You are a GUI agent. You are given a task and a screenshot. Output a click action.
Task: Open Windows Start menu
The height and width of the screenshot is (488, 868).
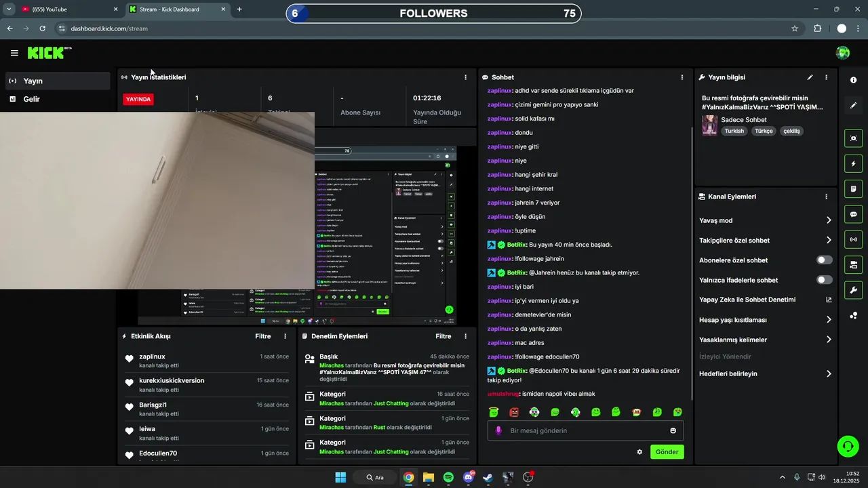[340, 477]
